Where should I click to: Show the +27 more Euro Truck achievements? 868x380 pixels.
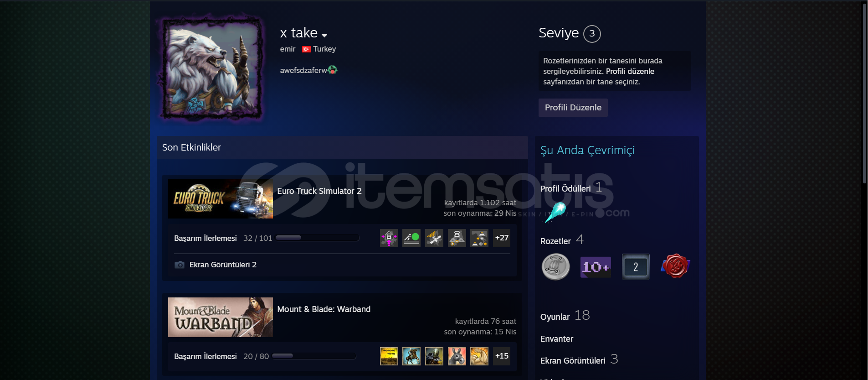[x=502, y=238]
